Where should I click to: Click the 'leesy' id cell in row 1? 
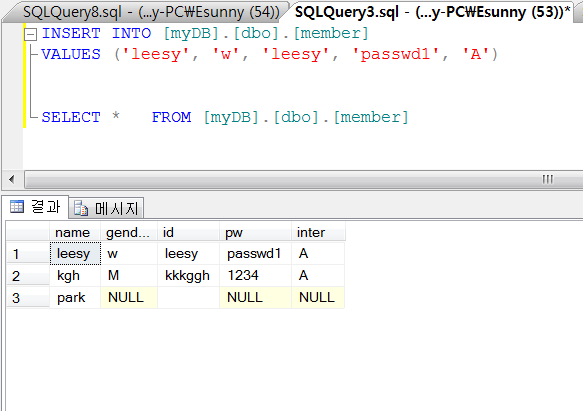[x=189, y=254]
